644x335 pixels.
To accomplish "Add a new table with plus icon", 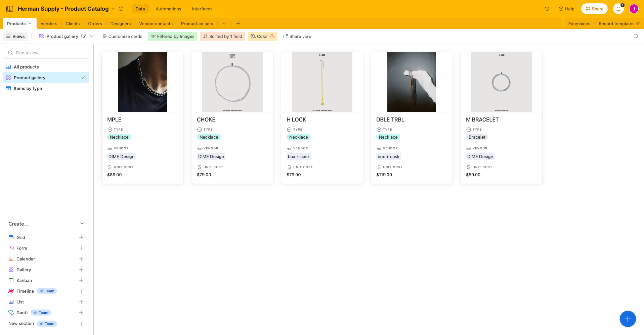I will [238, 23].
